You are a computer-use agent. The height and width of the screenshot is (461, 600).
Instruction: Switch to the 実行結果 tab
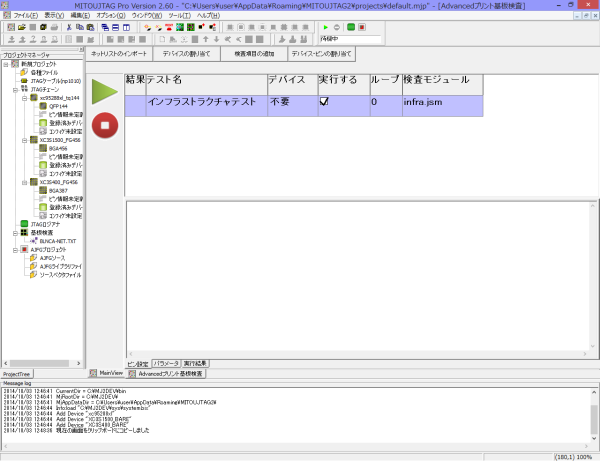(196, 362)
